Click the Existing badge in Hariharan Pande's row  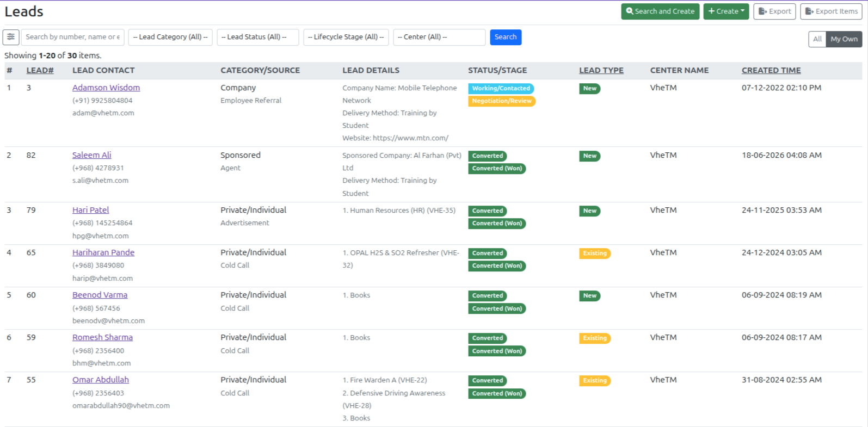coord(595,253)
